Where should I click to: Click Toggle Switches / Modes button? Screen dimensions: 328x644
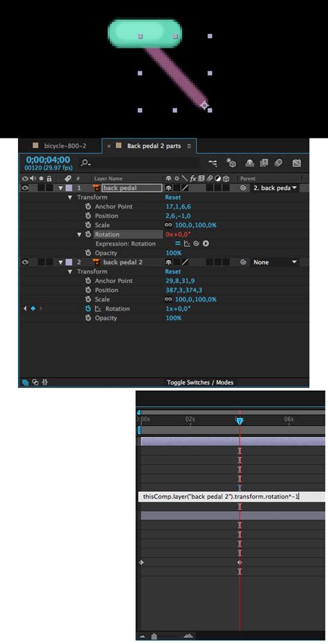200,383
